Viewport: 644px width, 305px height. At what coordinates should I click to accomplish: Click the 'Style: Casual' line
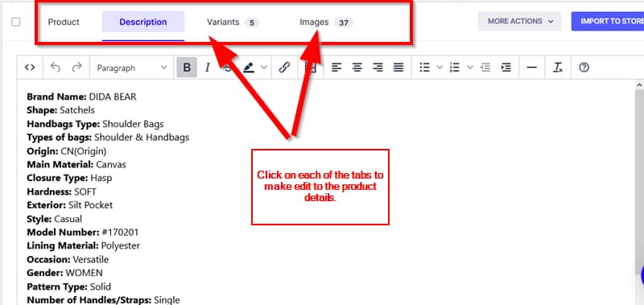(54, 219)
